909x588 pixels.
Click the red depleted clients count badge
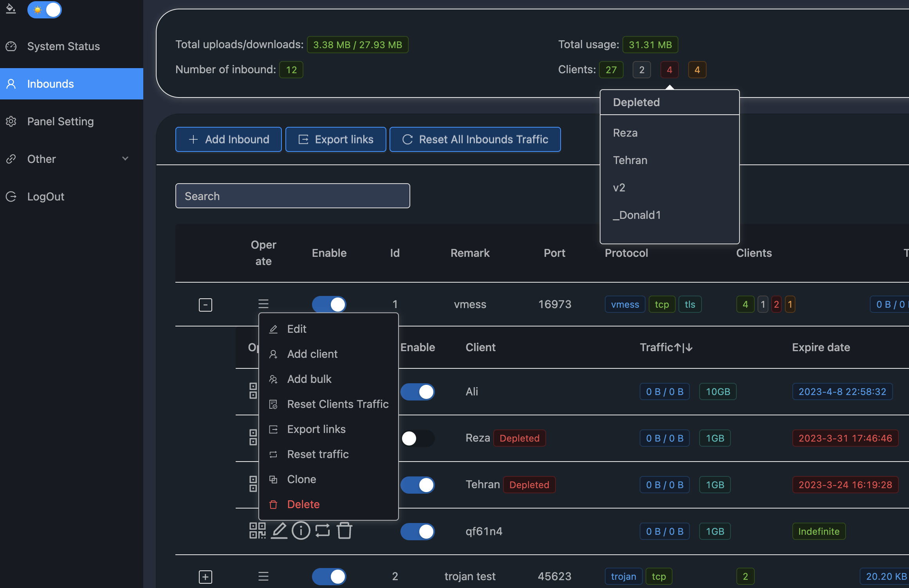pyautogui.click(x=669, y=70)
